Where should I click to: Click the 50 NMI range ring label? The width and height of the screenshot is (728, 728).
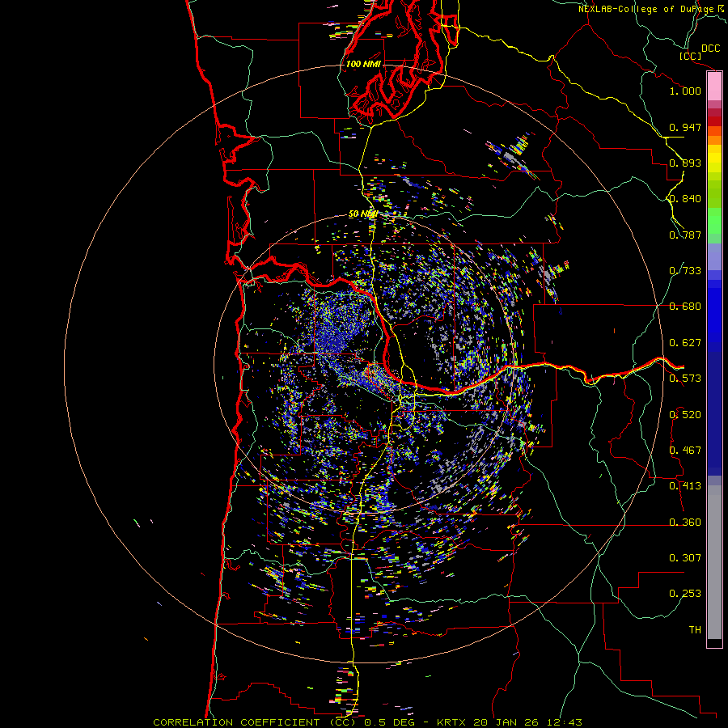click(363, 214)
